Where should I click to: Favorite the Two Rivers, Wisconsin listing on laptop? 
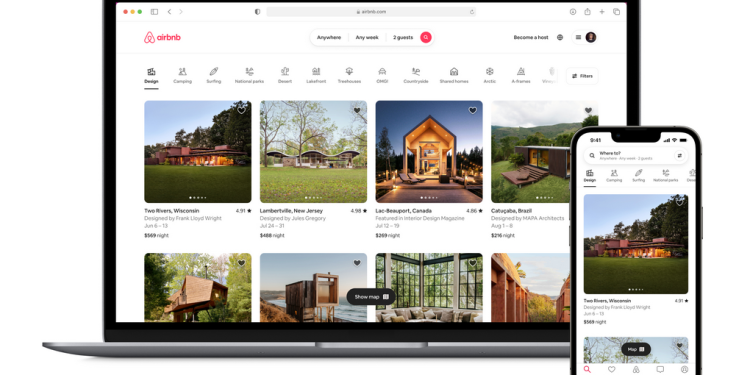[x=242, y=110]
